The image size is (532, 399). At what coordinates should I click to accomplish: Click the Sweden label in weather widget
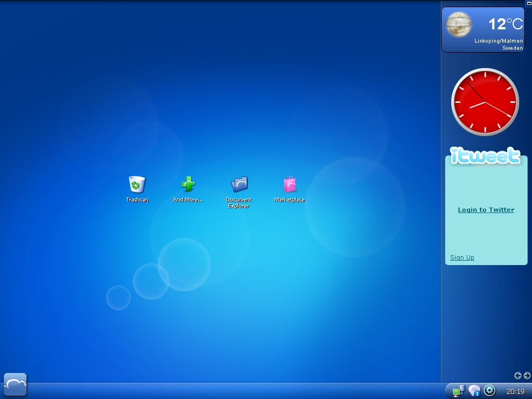512,48
